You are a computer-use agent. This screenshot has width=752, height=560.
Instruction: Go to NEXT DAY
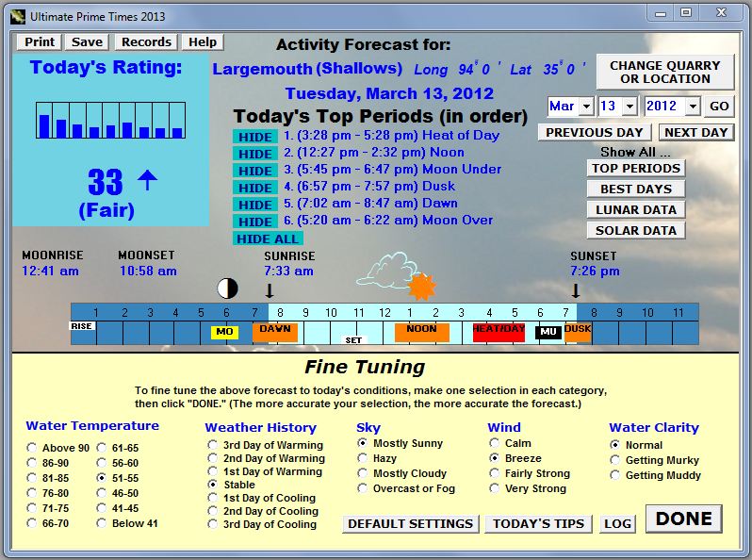(695, 132)
